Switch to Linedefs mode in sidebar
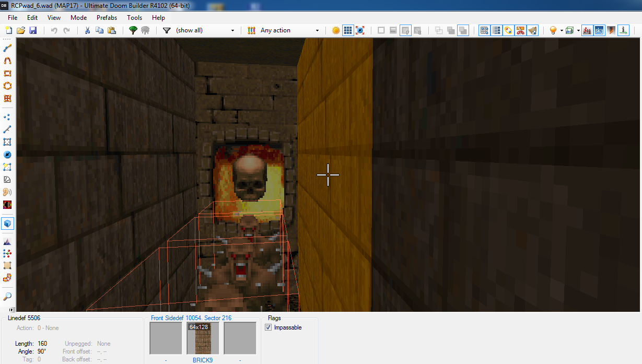 coord(7,129)
